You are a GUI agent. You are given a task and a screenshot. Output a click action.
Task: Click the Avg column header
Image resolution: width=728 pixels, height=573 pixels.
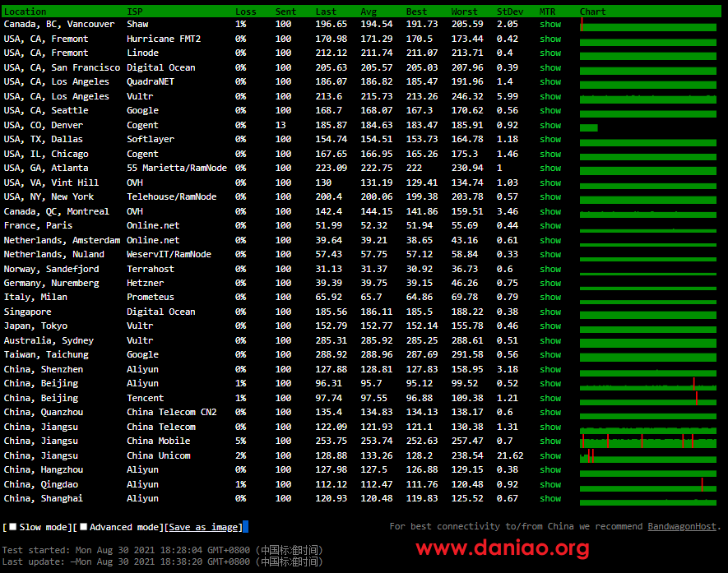(x=369, y=12)
